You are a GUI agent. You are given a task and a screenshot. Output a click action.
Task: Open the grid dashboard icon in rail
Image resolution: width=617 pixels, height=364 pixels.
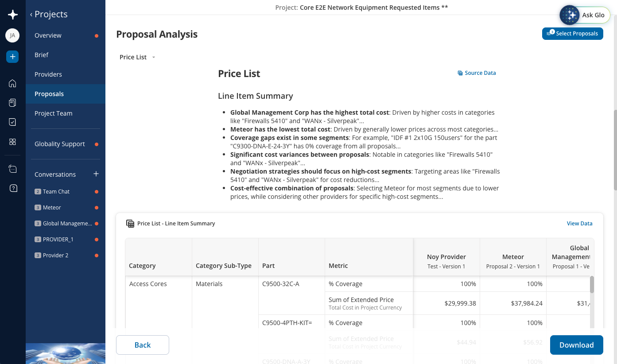(x=12, y=142)
